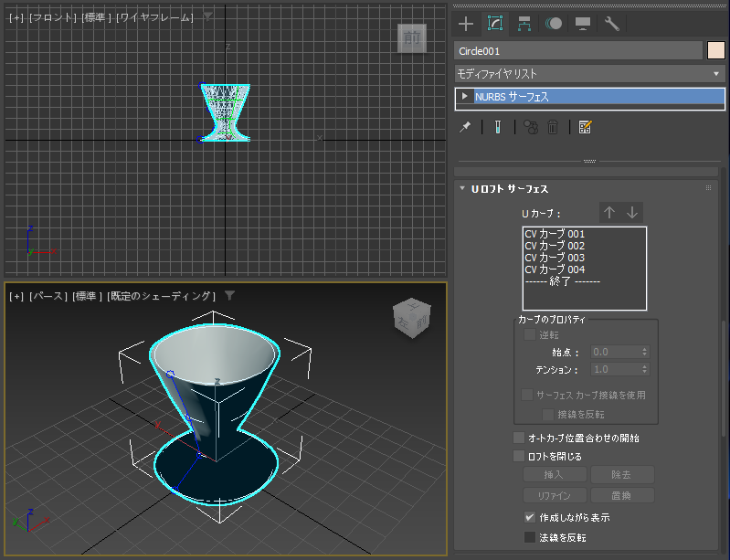This screenshot has height=560, width=730.
Task: Click the perspective viewport ViewCube
Action: pos(412,318)
